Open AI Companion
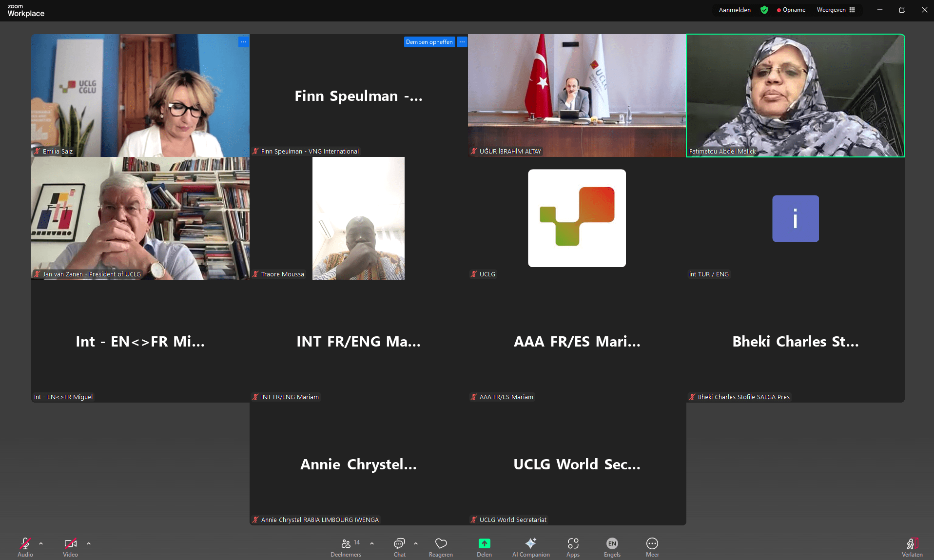Image resolution: width=934 pixels, height=560 pixels. [x=531, y=547]
